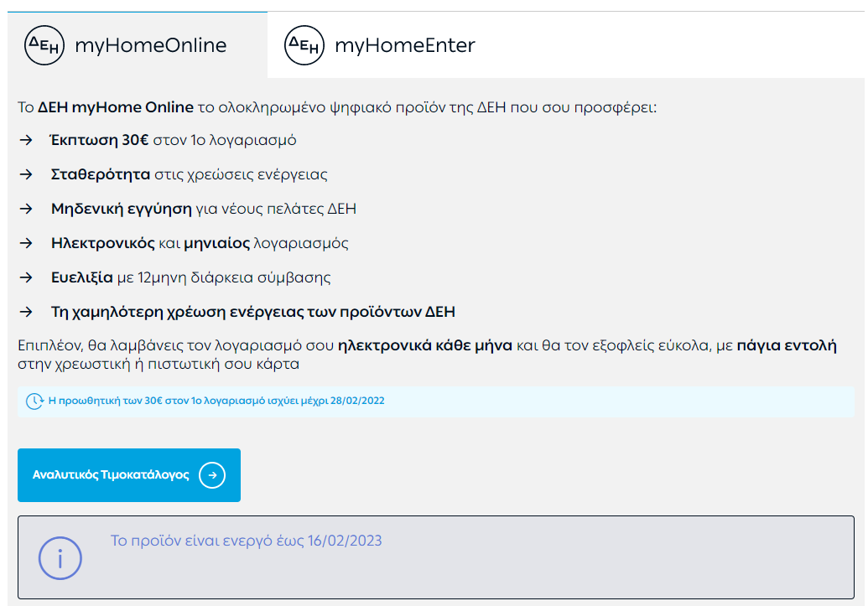868x606 pixels.
Task: Select the text 'Σταθερότητα στις χρεώσεις ενέργειας'
Action: [189, 174]
